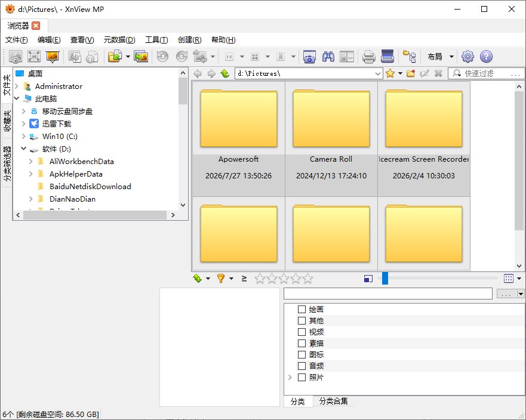The height and width of the screenshot is (420, 526).
Task: Click the New folder icon in address bar
Action: tap(411, 73)
